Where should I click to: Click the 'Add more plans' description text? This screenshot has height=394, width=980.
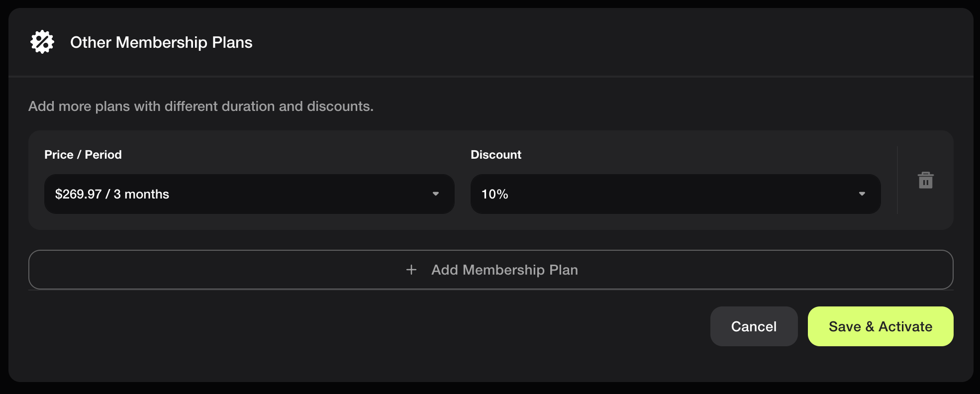200,106
